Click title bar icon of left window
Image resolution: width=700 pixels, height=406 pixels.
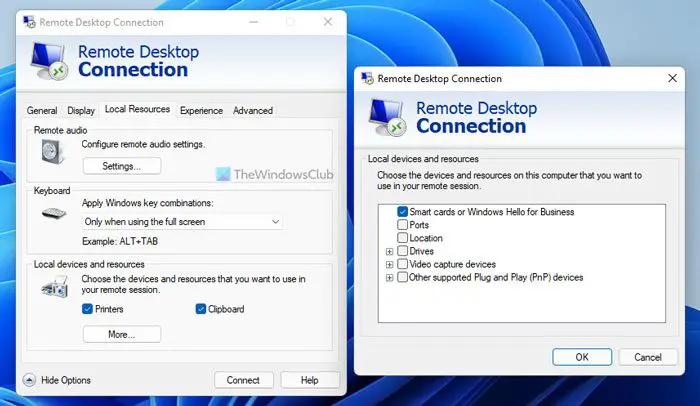point(29,22)
